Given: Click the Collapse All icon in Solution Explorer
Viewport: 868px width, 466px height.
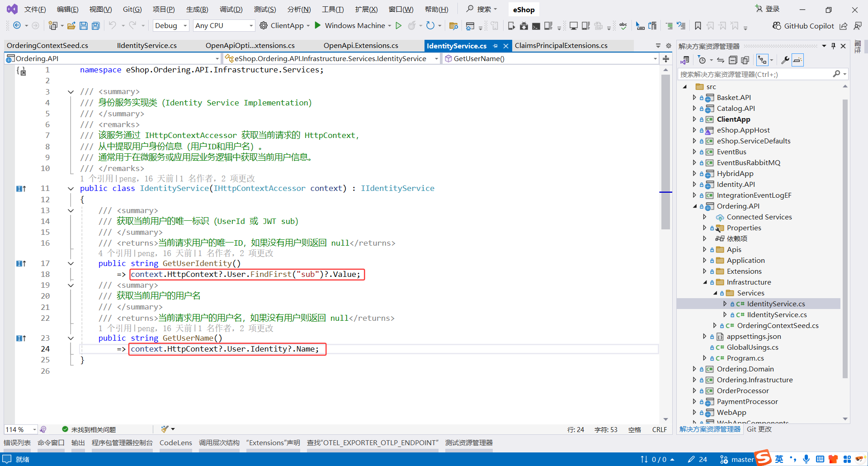Looking at the screenshot, I should click(x=733, y=60).
